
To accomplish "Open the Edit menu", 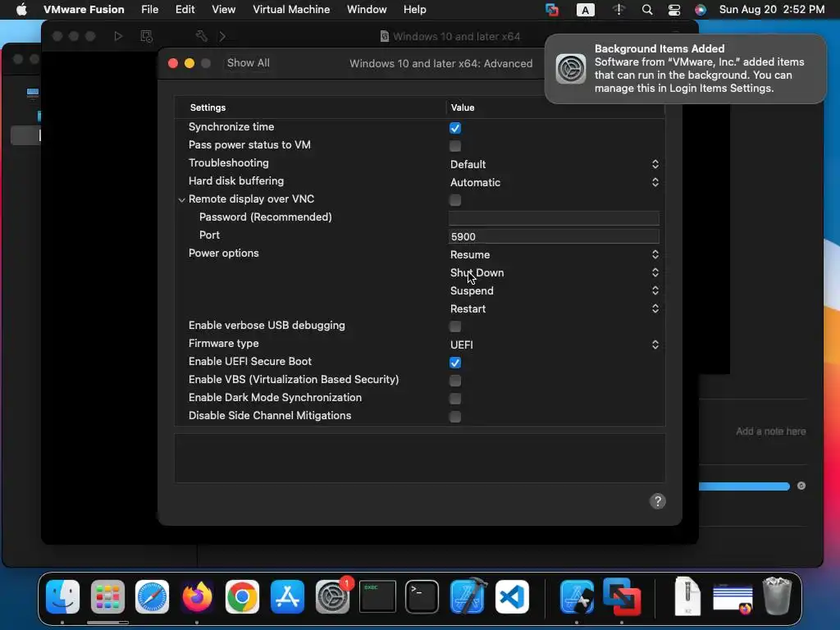I will tap(185, 10).
